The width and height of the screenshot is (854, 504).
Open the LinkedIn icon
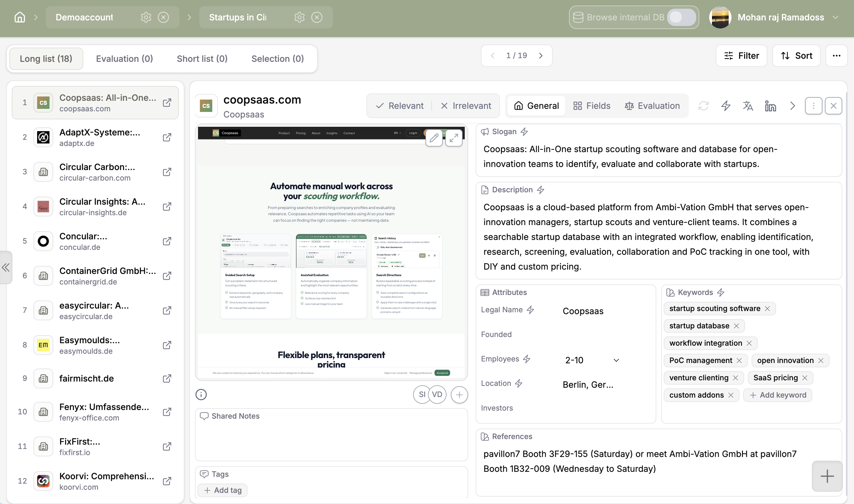770,106
